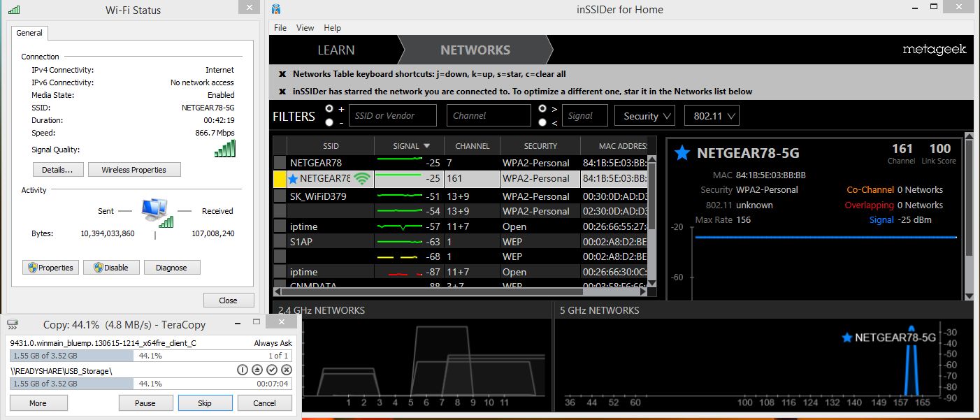Select the SK_WiFiD379 network row
The width and height of the screenshot is (980, 420).
460,196
